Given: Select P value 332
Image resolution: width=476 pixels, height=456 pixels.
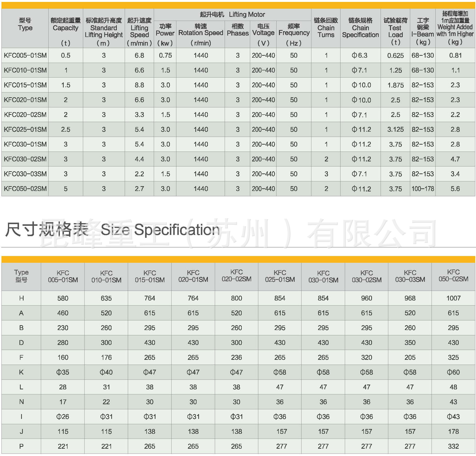Looking at the screenshot, I should [453, 446].
